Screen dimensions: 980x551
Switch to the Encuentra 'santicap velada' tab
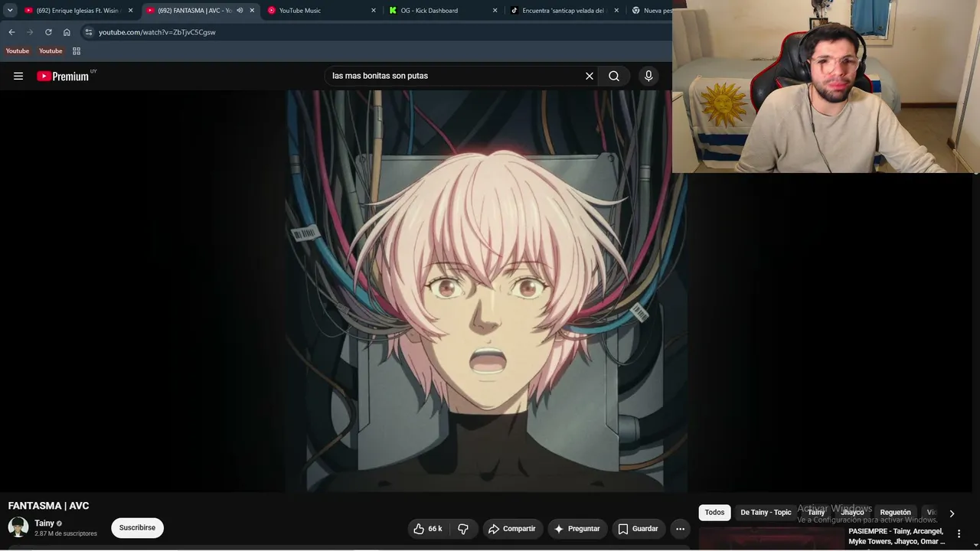click(564, 11)
